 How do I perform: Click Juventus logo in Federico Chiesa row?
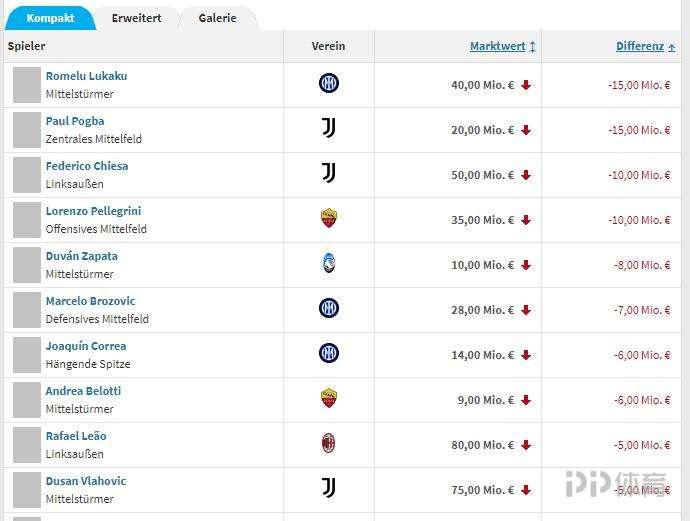(x=328, y=173)
